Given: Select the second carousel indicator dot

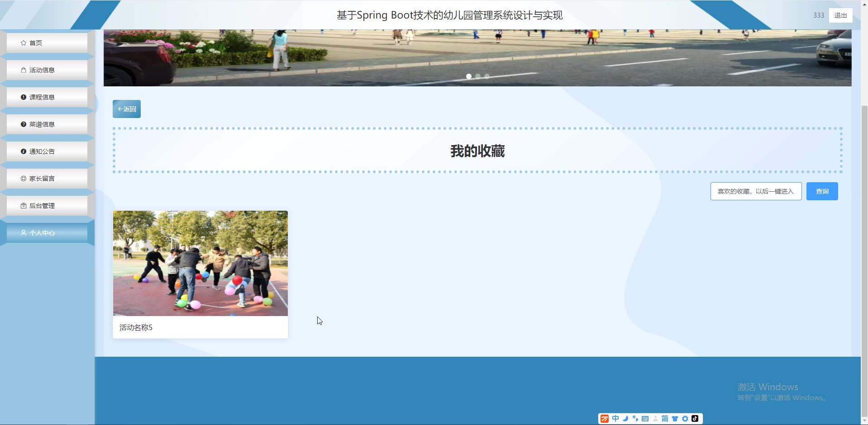Looking at the screenshot, I should (x=478, y=76).
